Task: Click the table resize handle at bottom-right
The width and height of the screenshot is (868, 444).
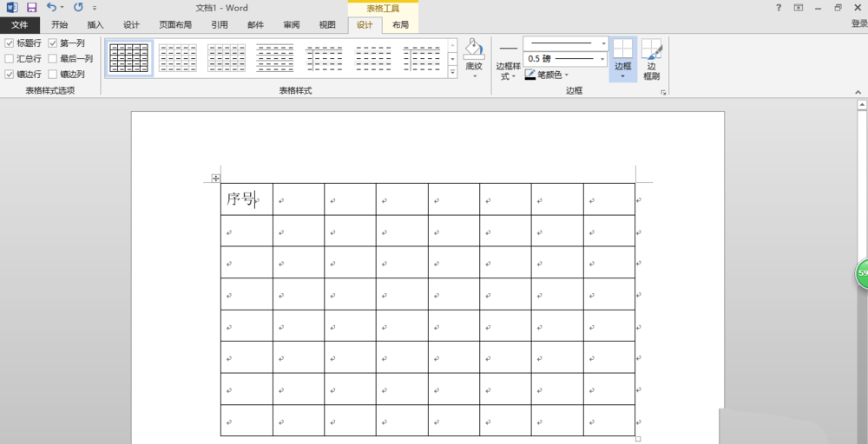Action: 638,439
